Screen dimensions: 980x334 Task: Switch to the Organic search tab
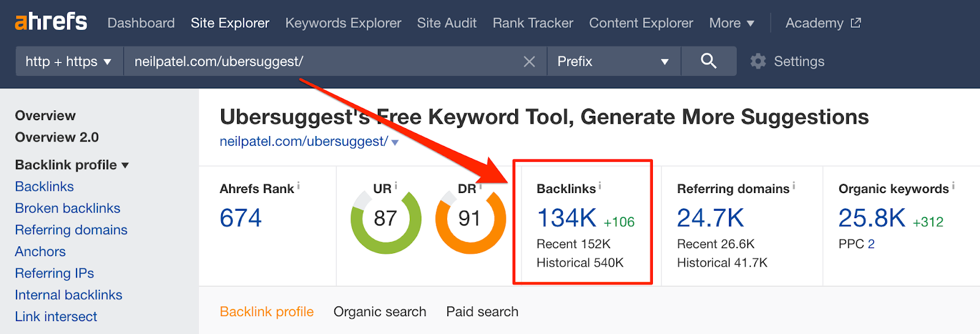380,312
